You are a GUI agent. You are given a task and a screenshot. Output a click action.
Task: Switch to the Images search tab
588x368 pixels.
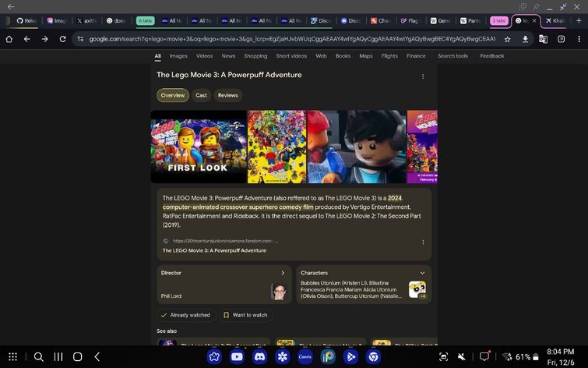pos(178,56)
